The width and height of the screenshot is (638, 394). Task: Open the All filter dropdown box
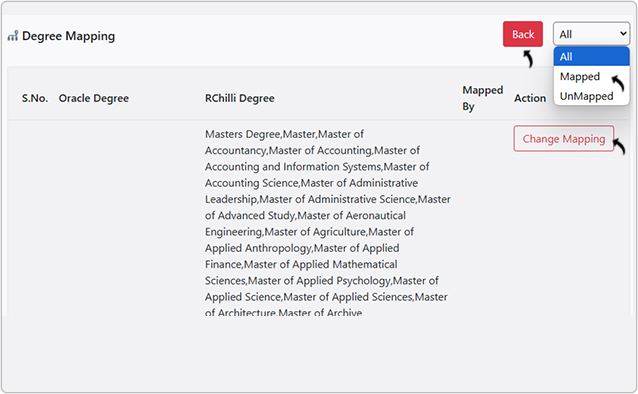coord(591,34)
